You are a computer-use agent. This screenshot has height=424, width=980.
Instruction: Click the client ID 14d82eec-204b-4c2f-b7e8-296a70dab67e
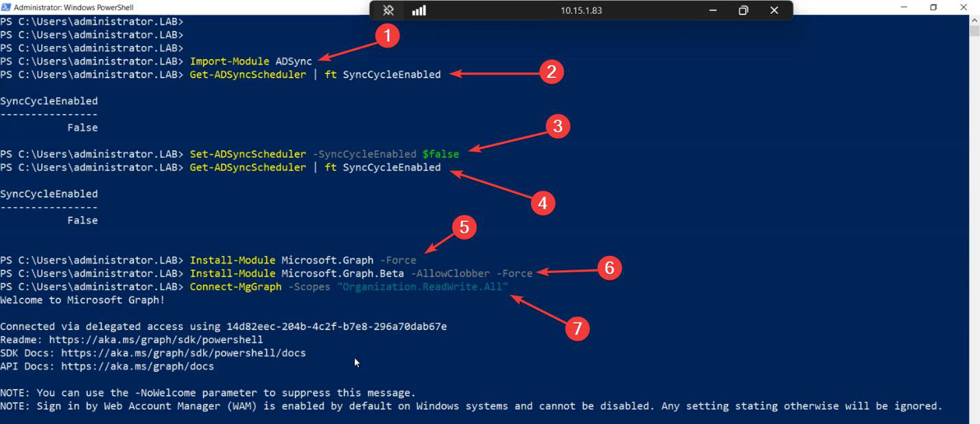pyautogui.click(x=336, y=327)
